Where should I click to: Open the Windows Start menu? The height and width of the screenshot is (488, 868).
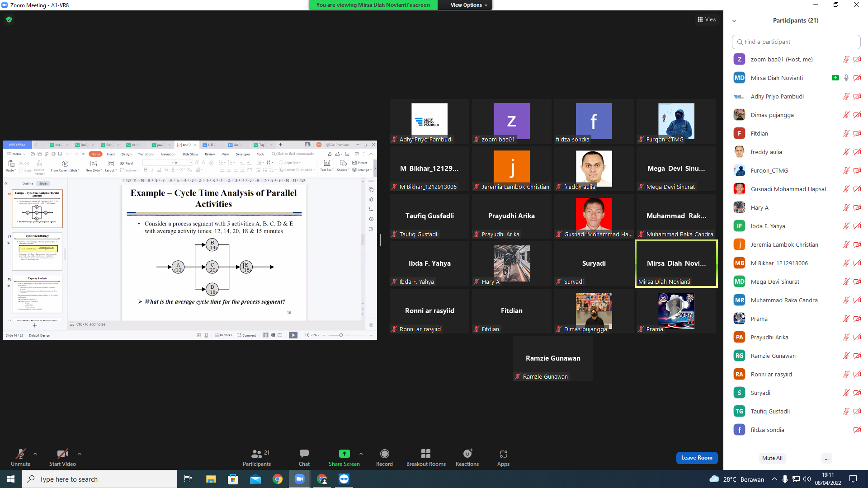pyautogui.click(x=11, y=479)
